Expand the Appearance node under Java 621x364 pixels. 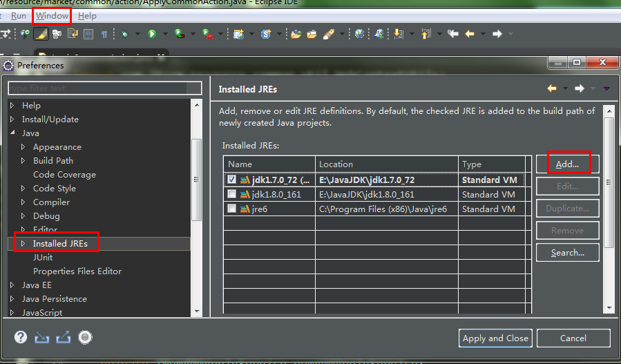point(23,147)
